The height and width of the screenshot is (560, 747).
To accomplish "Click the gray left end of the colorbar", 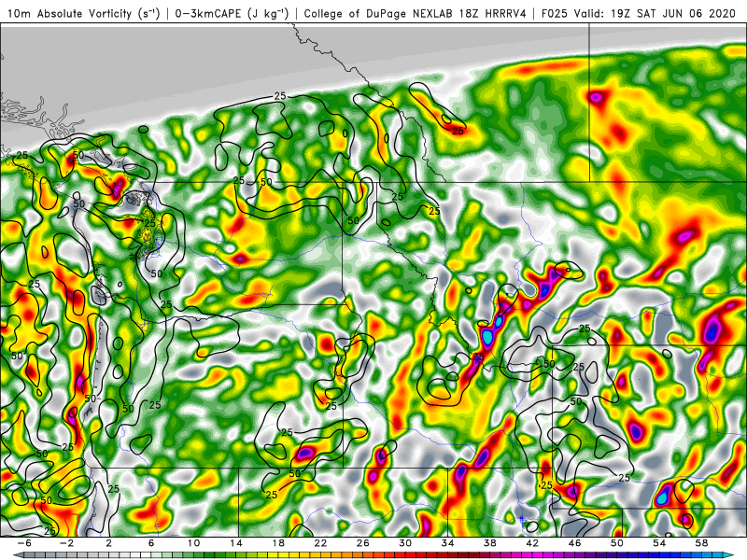I will click(18, 555).
